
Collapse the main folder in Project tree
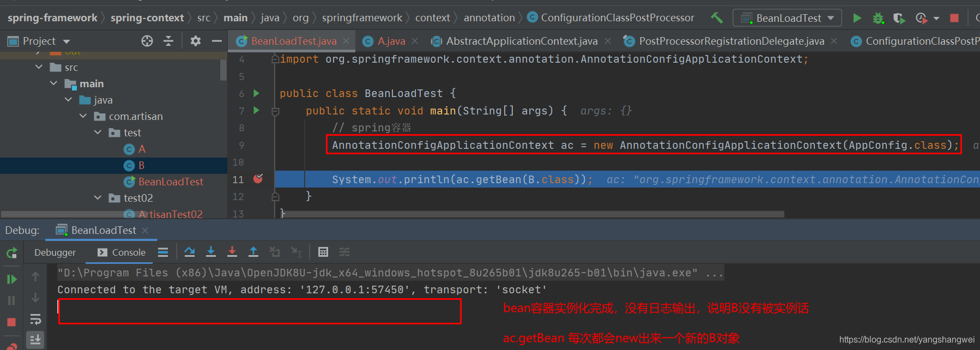(53, 83)
